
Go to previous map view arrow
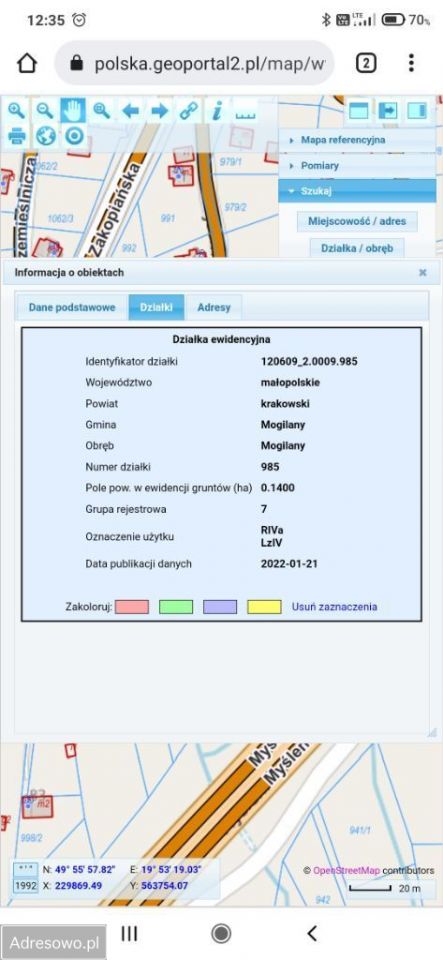130,110
